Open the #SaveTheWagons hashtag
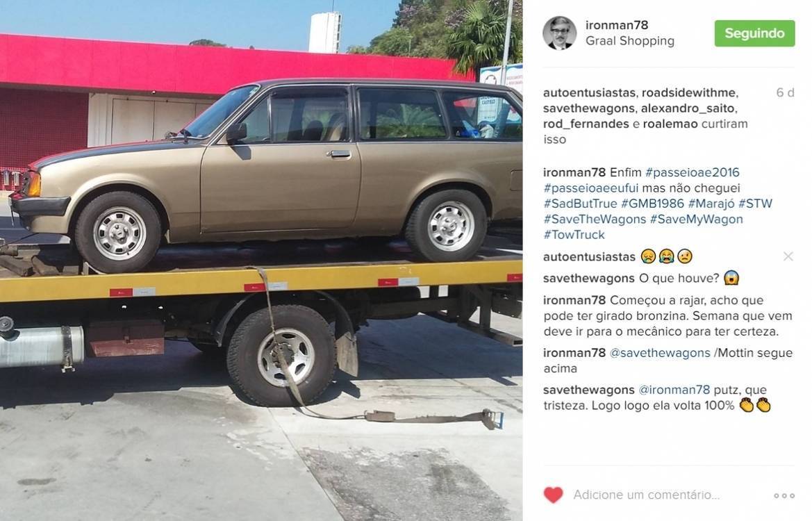 595,219
